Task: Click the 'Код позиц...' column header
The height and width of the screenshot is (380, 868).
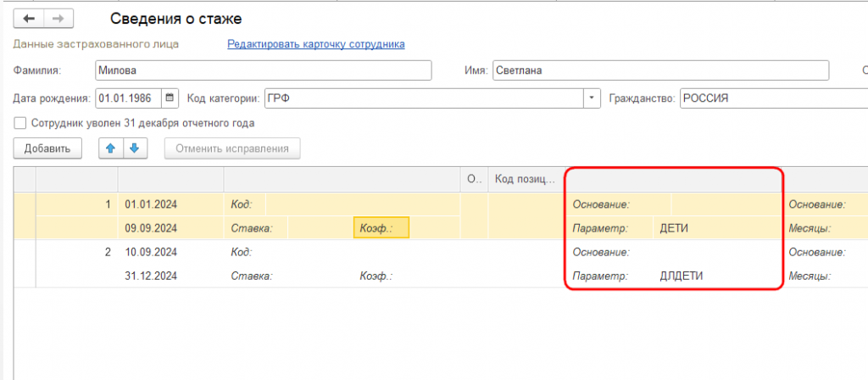Action: point(526,180)
